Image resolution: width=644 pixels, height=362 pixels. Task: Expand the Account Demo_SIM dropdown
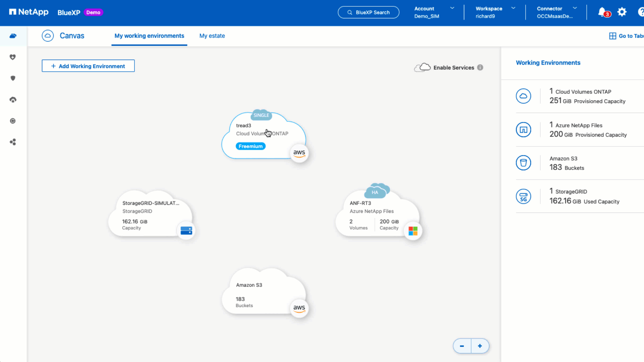[435, 12]
